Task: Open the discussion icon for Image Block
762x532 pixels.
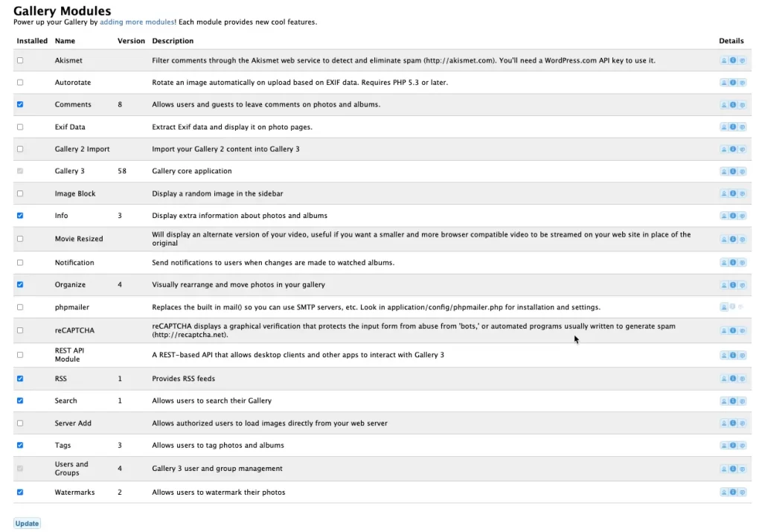Action: pos(742,194)
